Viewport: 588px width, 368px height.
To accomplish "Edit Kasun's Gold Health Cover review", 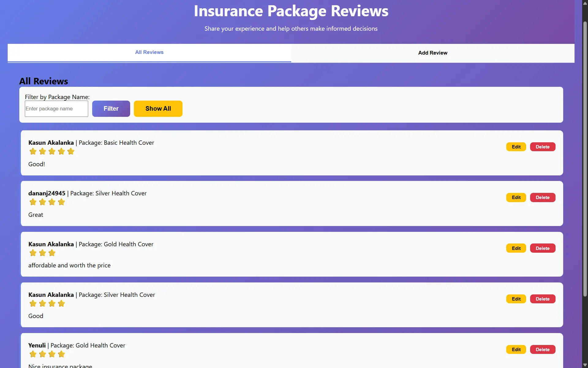I will 516,248.
